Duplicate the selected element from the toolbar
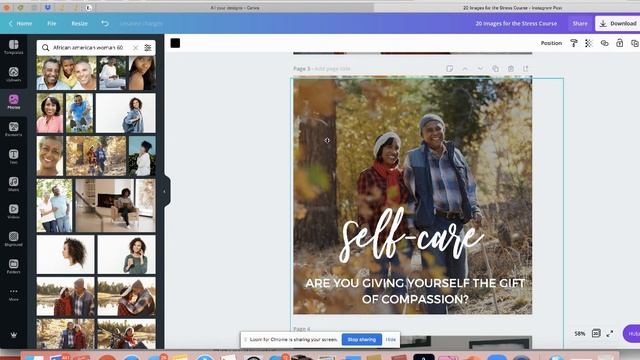 pyautogui.click(x=635, y=43)
